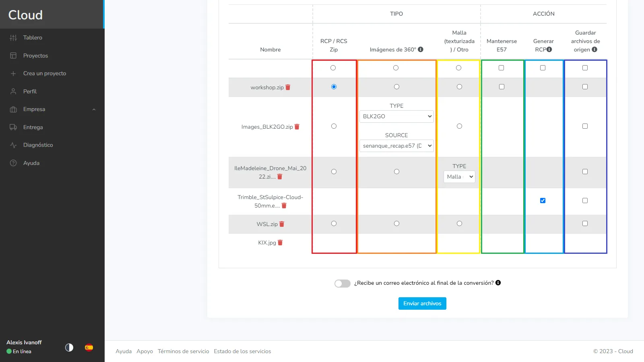Open the Malla TYPE dropdown for IleMadeleine
This screenshot has height=362, width=644.
[x=459, y=177]
